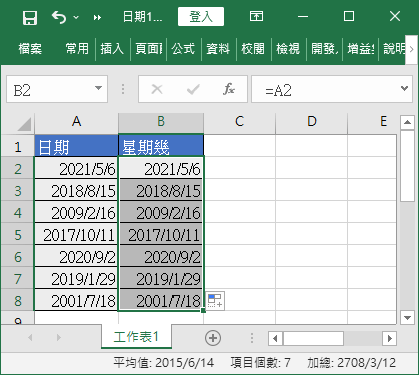Select cell A3 with 2018/8/15
Screen dimensions: 419x375
pyautogui.click(x=76, y=190)
